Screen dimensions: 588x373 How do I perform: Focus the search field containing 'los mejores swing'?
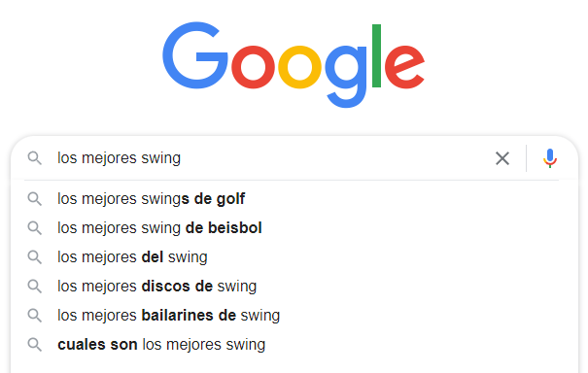pos(272,158)
